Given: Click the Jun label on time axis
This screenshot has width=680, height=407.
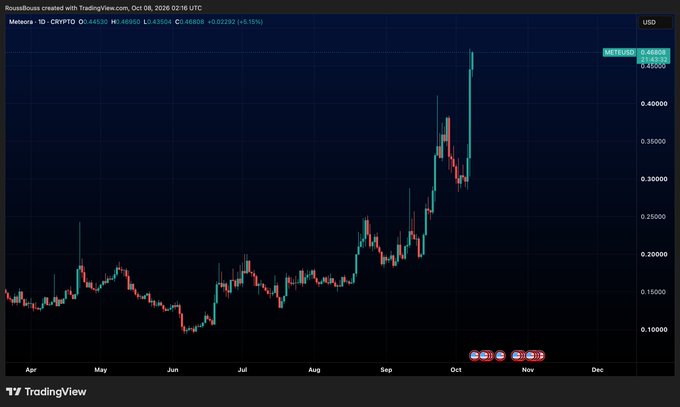Looking at the screenshot, I should click(173, 370).
